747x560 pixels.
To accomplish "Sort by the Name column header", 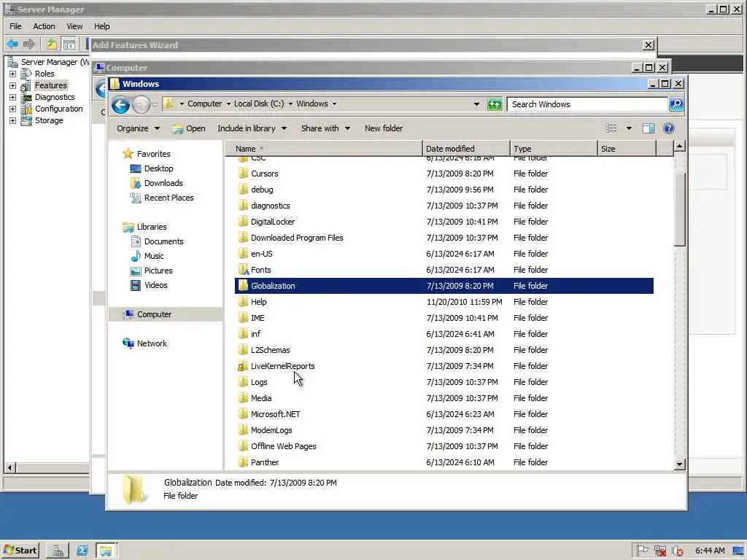I will point(324,149).
